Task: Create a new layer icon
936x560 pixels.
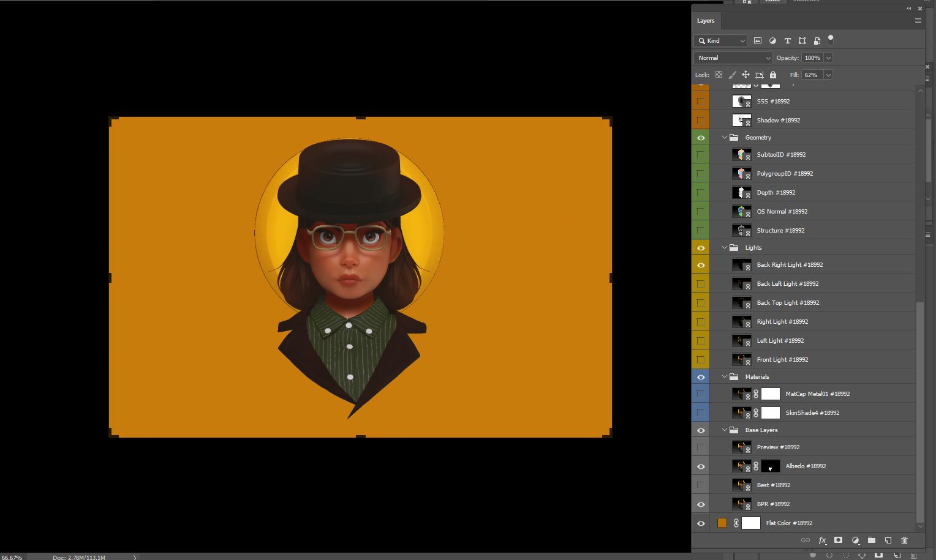Action: (888, 540)
